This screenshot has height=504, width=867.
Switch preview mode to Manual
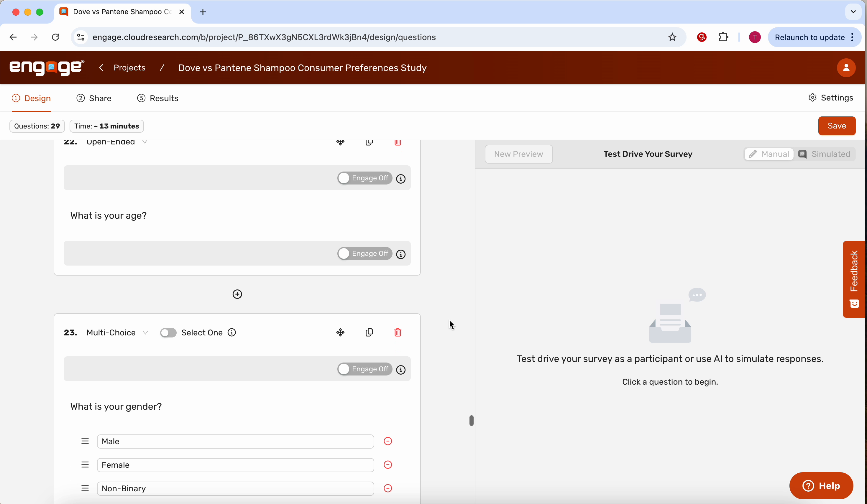769,154
